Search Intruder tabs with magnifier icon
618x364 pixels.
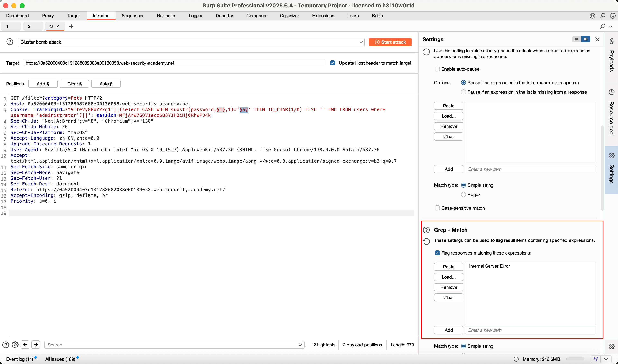pos(602,26)
